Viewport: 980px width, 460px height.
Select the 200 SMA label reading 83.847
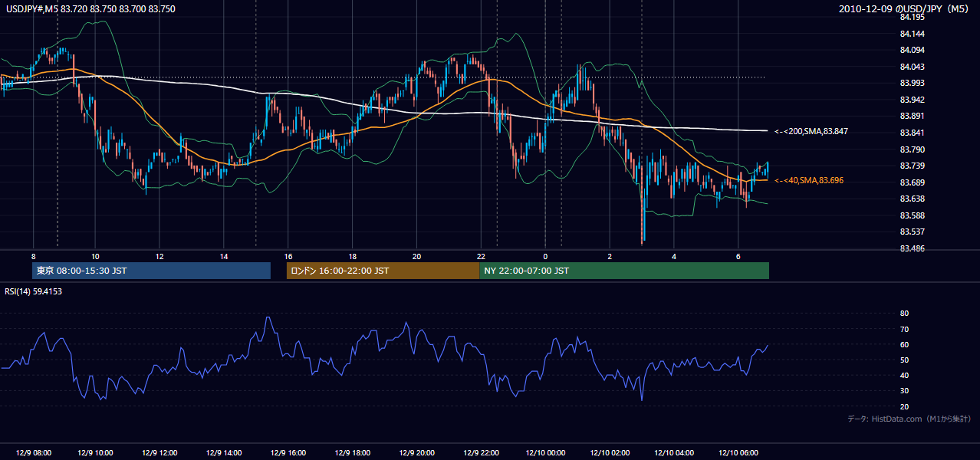coord(811,131)
